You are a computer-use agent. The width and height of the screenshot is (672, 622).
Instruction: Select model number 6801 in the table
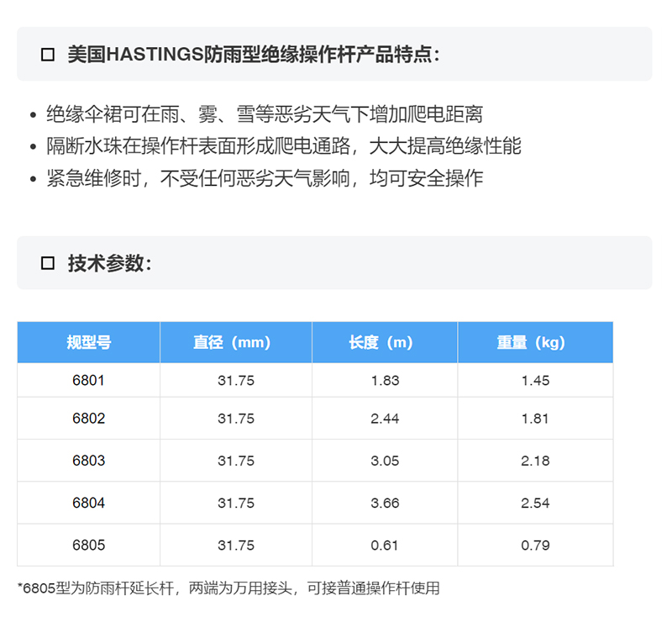click(x=88, y=381)
